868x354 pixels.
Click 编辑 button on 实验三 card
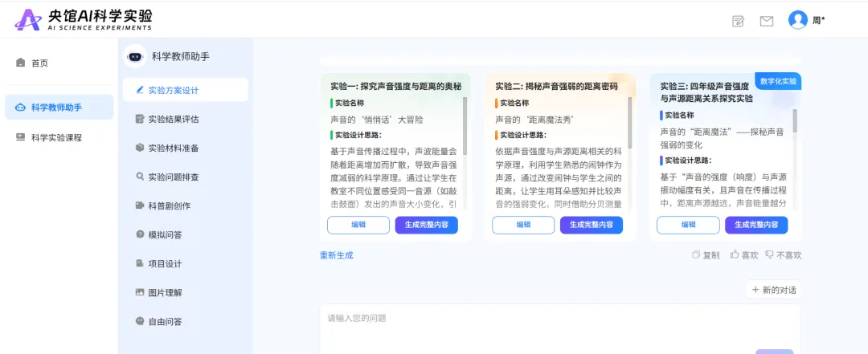688,225
